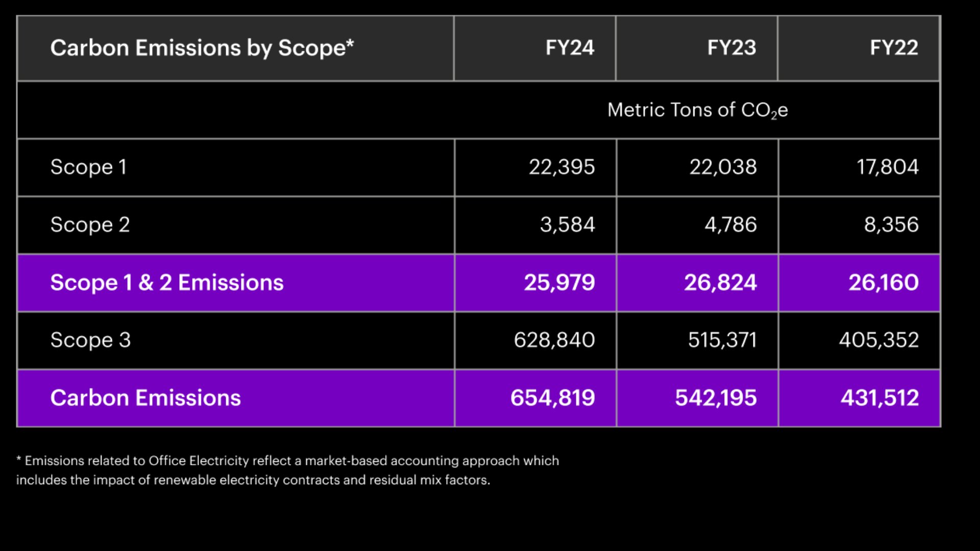This screenshot has width=980, height=551.
Task: Click Scope 1 FY24 value 22,395
Action: pyautogui.click(x=561, y=167)
